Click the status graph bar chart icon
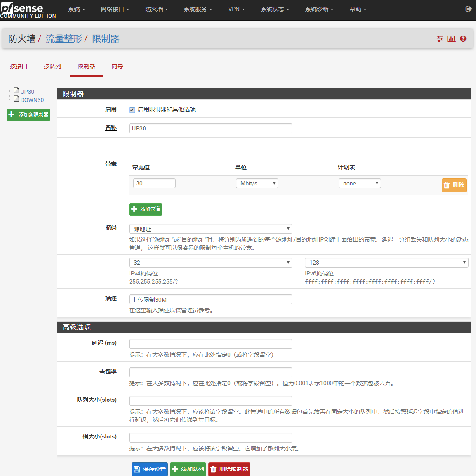This screenshot has width=476, height=476. click(451, 39)
